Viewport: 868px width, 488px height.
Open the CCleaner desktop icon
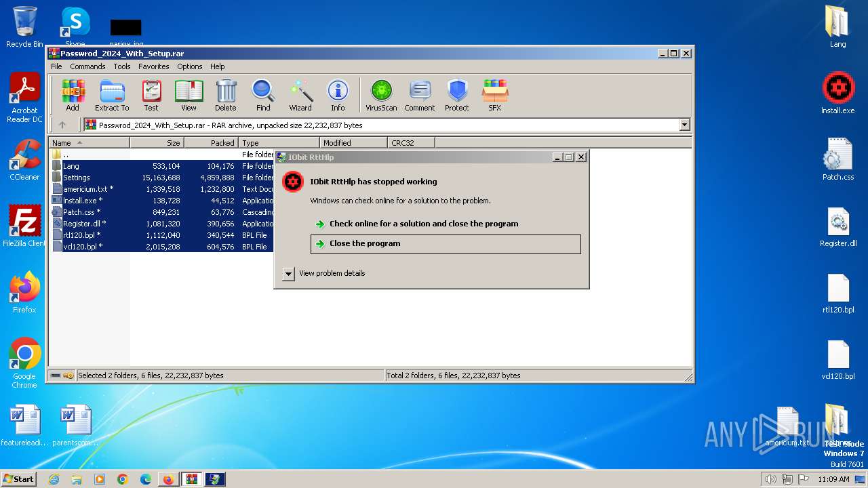24,160
